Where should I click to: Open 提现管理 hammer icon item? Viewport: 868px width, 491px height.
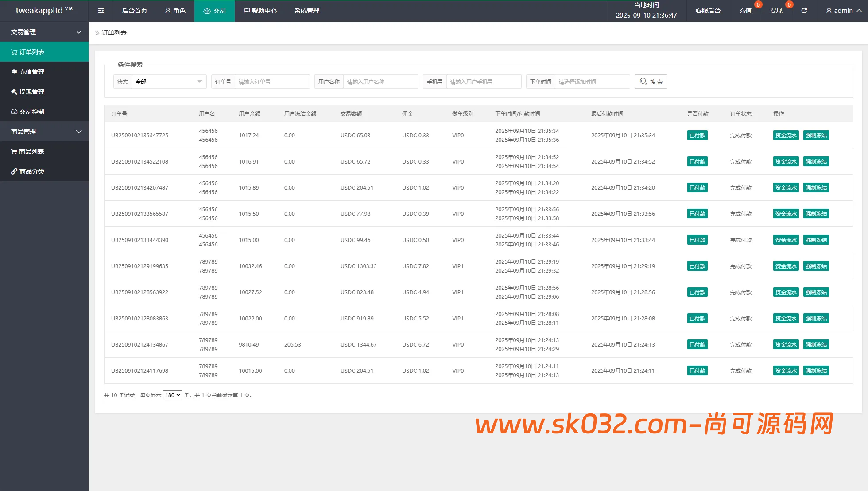coord(44,92)
